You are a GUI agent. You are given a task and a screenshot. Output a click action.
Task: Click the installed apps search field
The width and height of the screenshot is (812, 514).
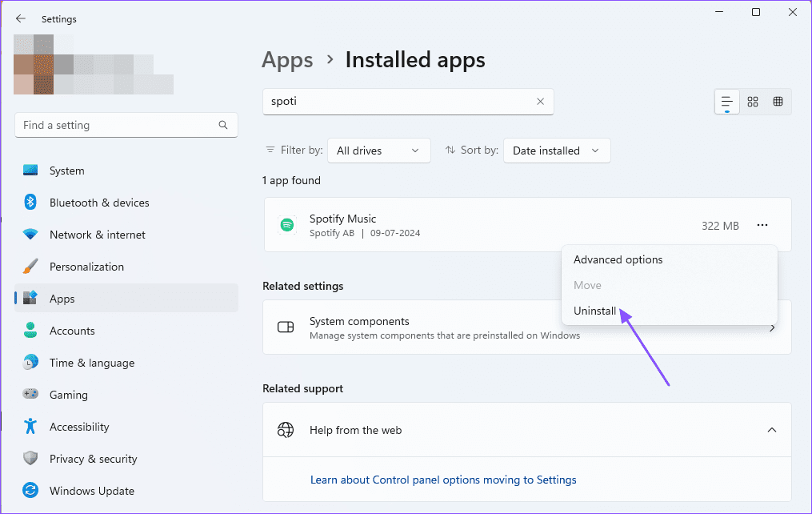coord(408,102)
